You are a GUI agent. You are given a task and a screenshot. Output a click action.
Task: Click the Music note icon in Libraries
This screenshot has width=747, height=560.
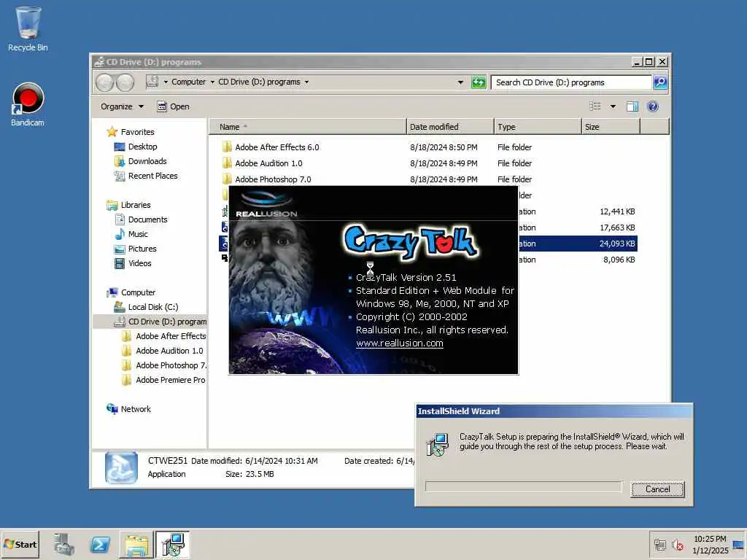pos(120,234)
